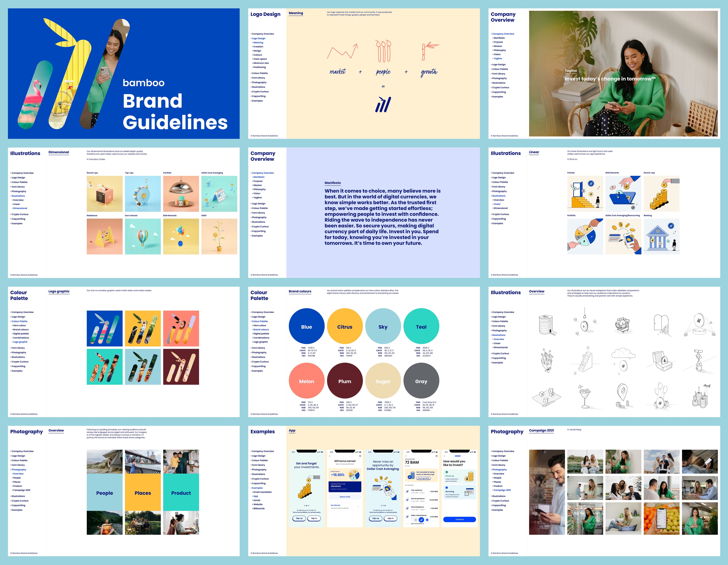Tap dollar coin icon in app bottom navigation
Screen dimensions: 728x565
point(427,520)
